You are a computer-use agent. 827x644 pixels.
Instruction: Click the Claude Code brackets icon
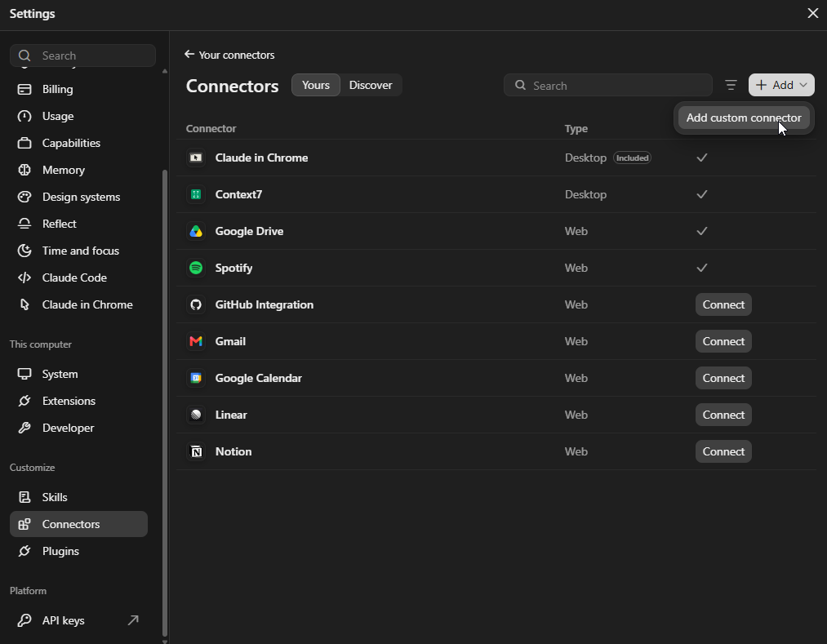point(24,278)
